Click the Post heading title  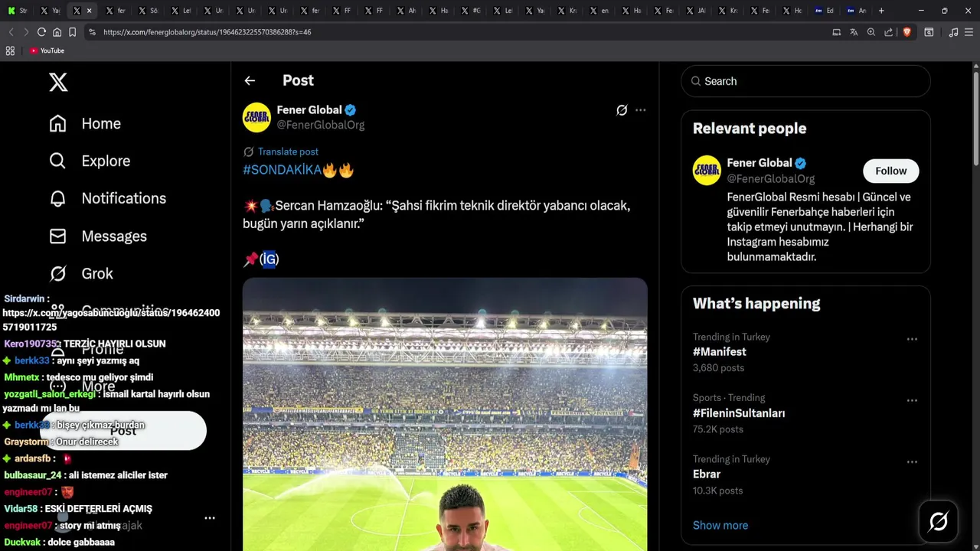(298, 80)
